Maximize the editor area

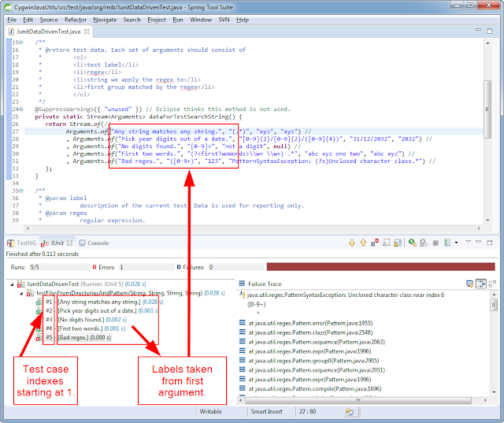pyautogui.click(x=490, y=31)
